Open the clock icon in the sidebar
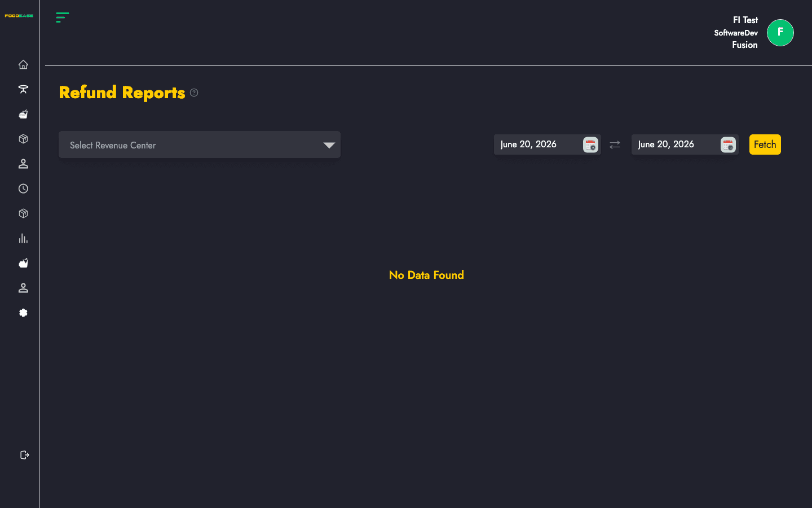This screenshot has width=812, height=508. point(23,189)
